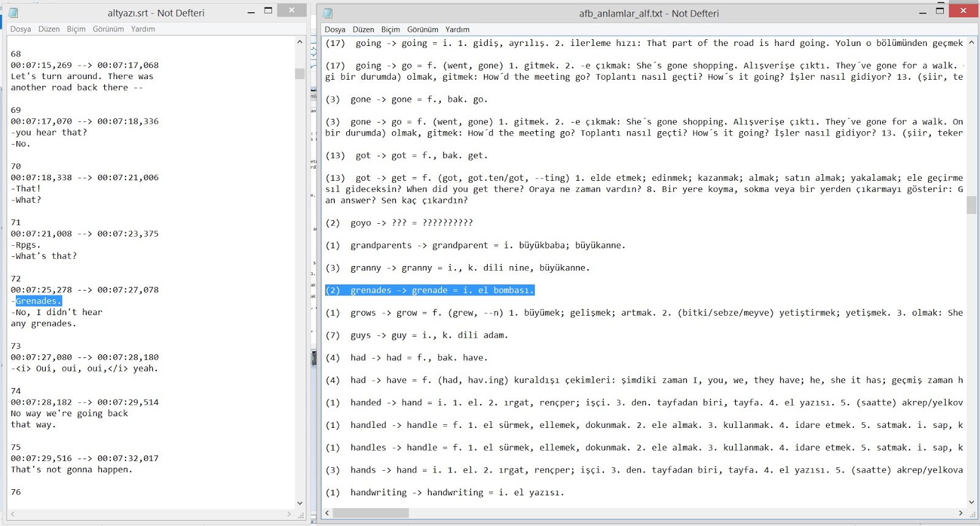
Task: Close the altyazı.srt Notepad window
Action: pyautogui.click(x=292, y=10)
